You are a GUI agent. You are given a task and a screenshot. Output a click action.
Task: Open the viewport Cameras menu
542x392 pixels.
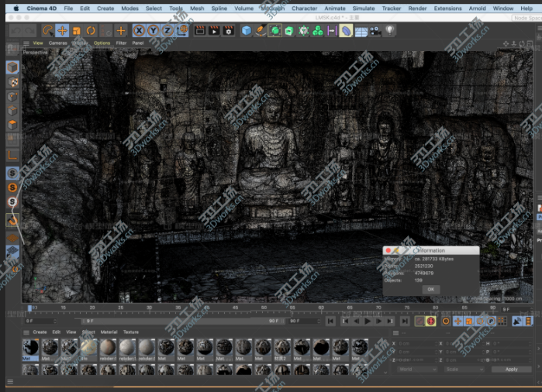click(57, 43)
